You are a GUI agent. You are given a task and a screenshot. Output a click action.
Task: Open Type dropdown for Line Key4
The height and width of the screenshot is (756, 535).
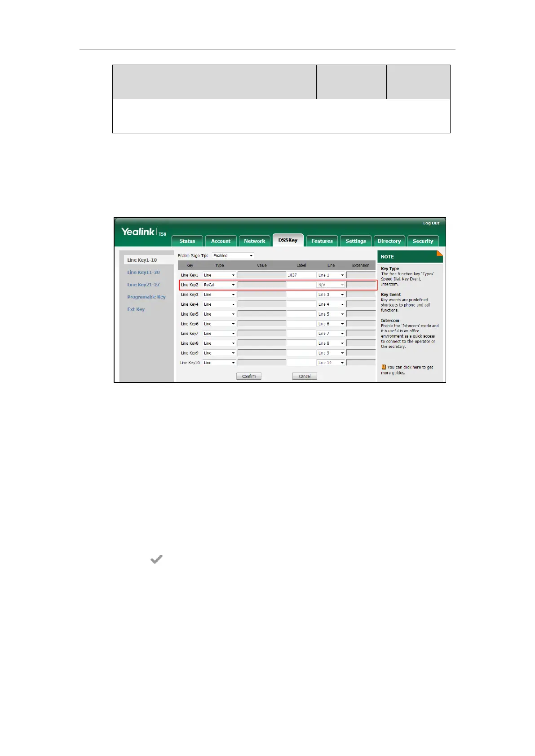pos(219,304)
